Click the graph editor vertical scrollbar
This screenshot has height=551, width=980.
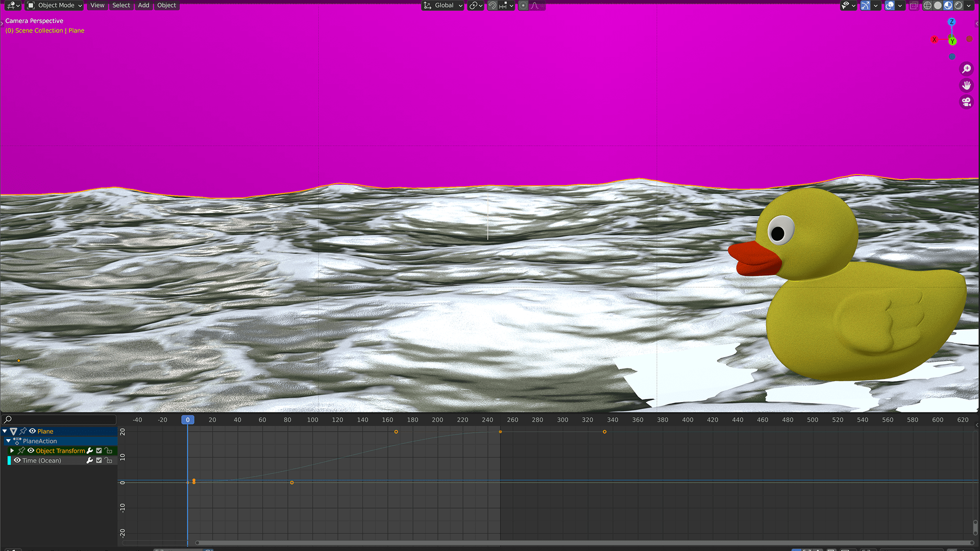pyautogui.click(x=975, y=527)
